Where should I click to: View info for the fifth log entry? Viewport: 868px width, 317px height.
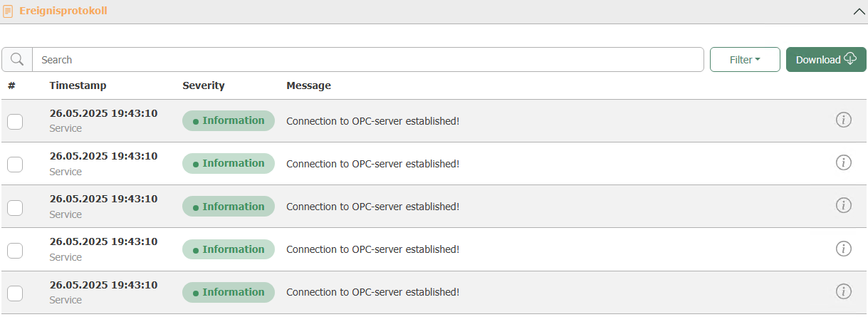844,291
